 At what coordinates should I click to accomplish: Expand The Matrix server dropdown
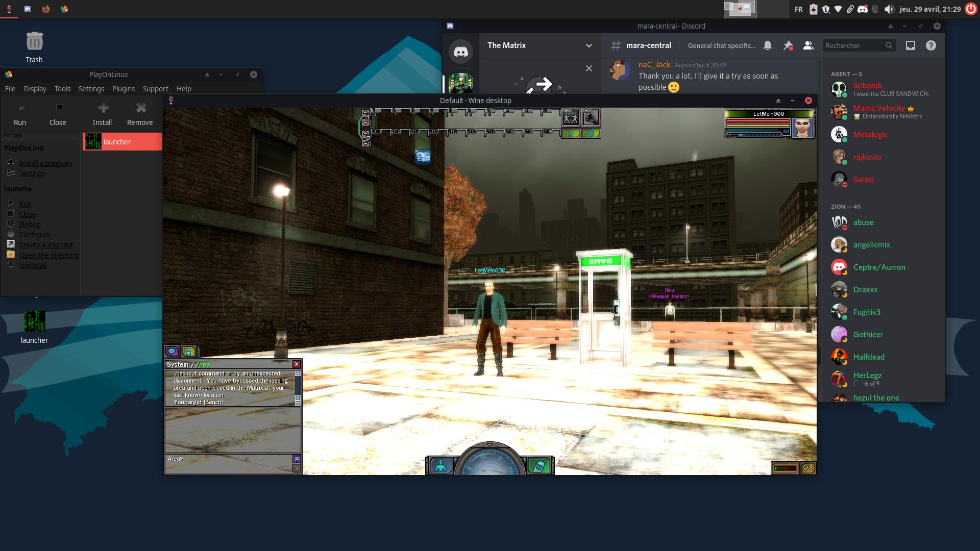click(x=589, y=45)
